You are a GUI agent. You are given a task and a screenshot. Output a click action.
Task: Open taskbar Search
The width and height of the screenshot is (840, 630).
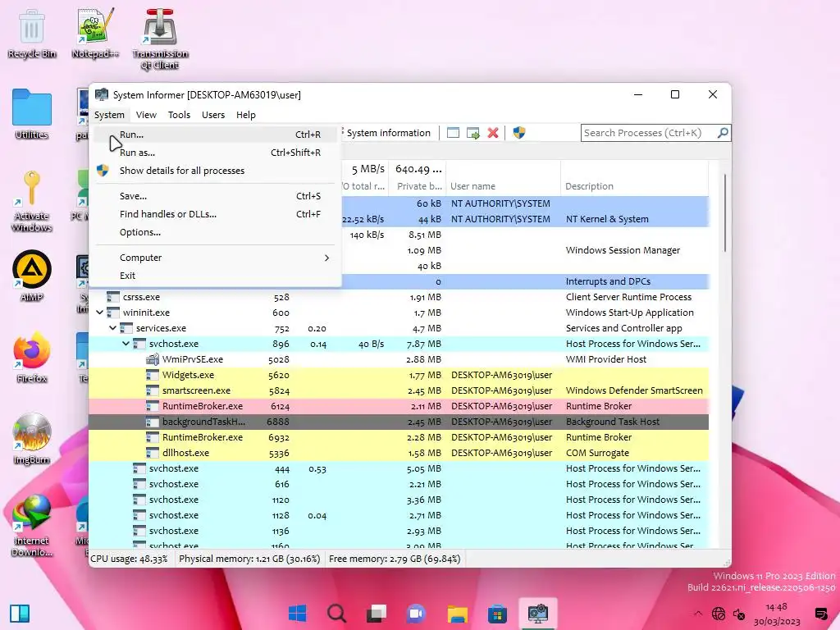[337, 614]
